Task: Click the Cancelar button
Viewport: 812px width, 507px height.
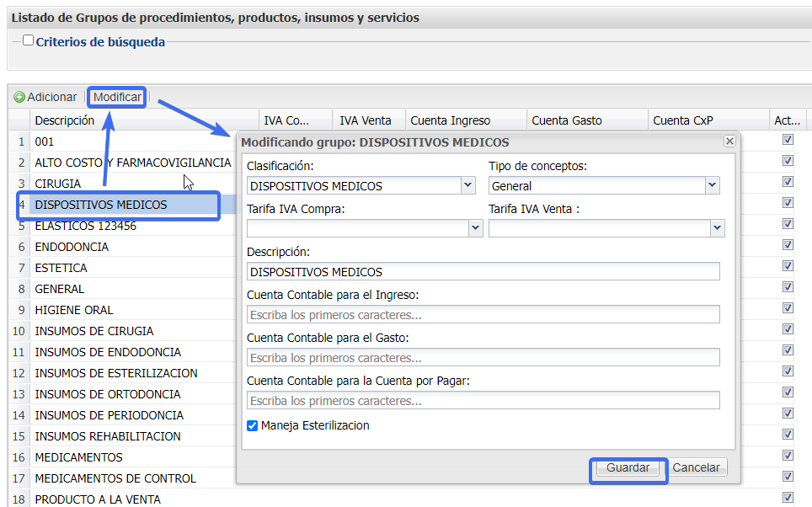Action: [696, 467]
